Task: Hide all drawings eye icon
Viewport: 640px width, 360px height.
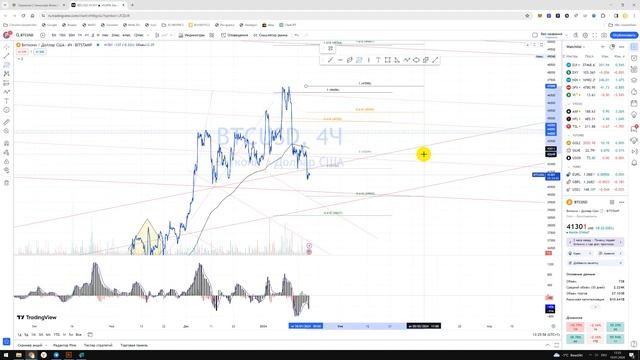Action: [x=6, y=170]
